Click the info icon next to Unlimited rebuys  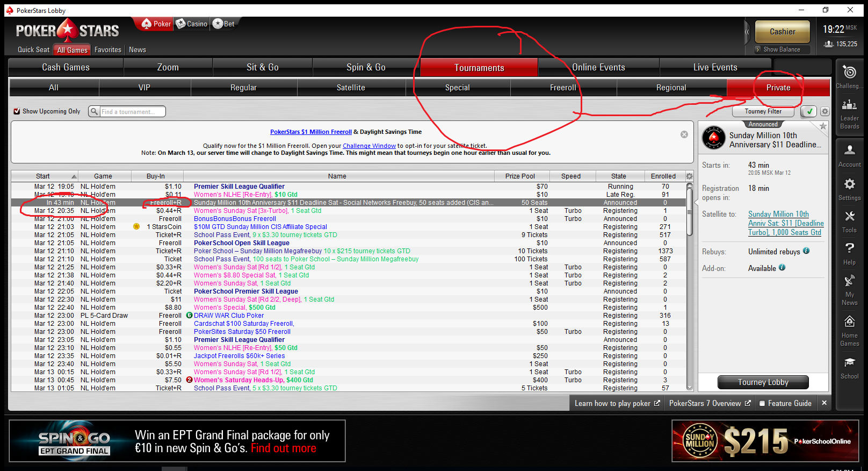click(806, 251)
